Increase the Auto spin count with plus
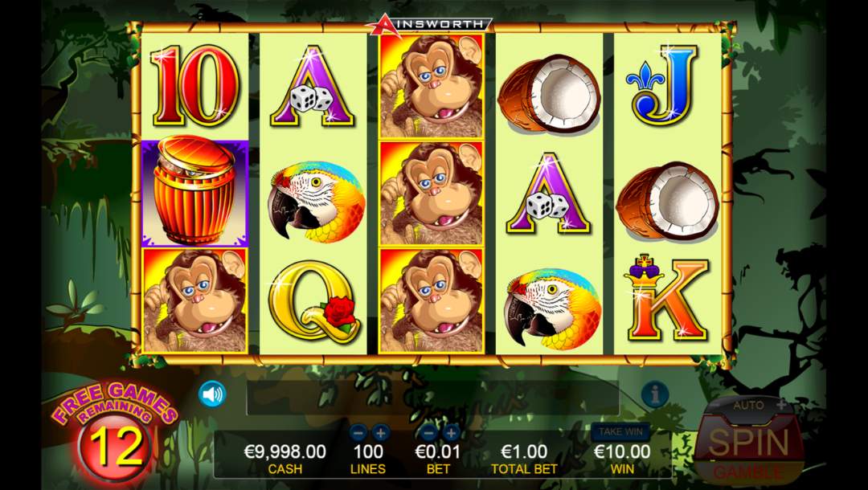868x490 pixels. click(781, 405)
